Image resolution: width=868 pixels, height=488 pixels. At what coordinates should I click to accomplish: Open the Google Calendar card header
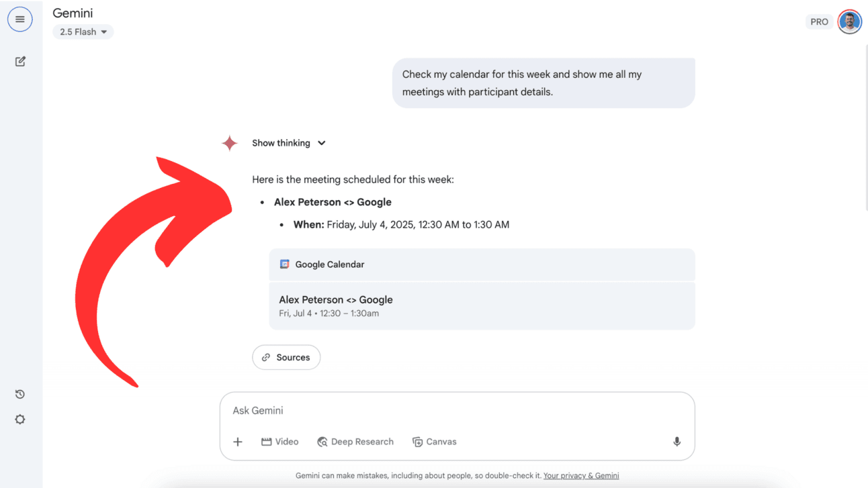click(482, 264)
